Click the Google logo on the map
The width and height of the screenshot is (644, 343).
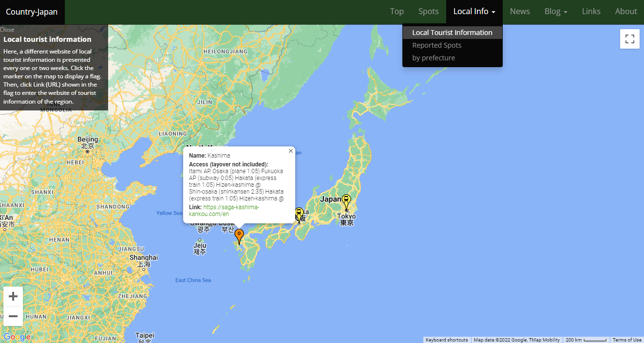18,336
